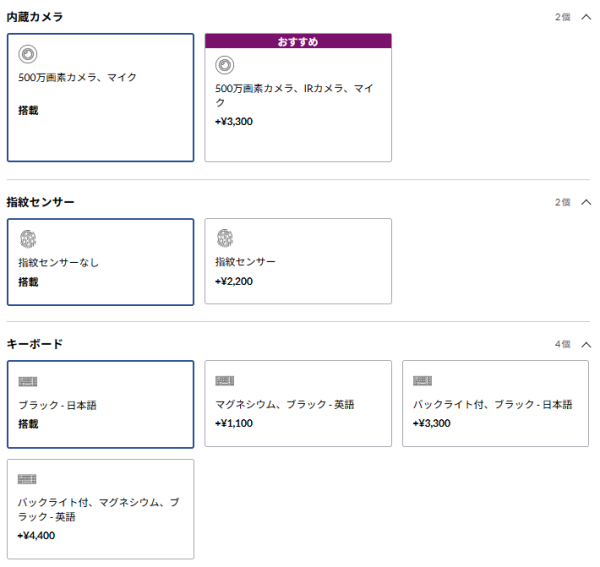This screenshot has height=567, width=600.
Task: Click the 指紋センサーなし 搭載 card
Action: pos(101,262)
